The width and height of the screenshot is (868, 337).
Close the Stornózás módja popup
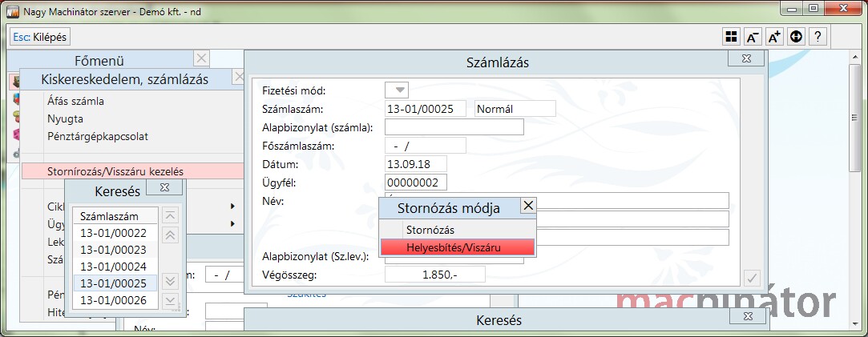coord(529,206)
